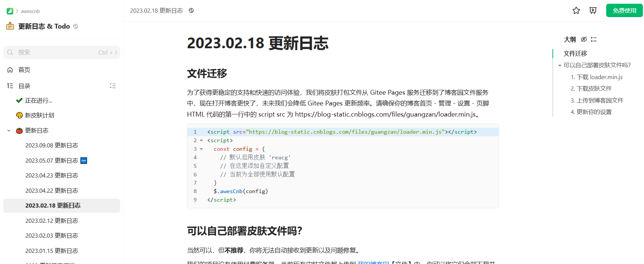Open 2023.01.15 更新日志
The width and height of the screenshot is (644, 264).
pos(52,251)
